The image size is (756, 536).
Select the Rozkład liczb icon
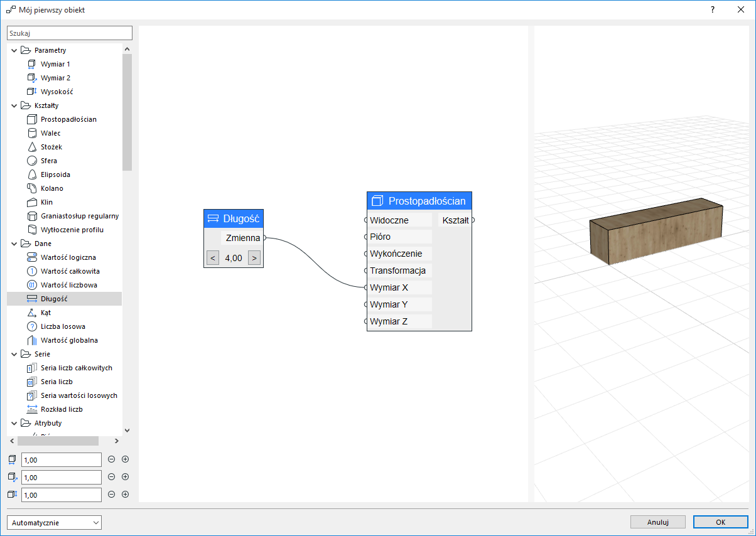[x=32, y=409]
